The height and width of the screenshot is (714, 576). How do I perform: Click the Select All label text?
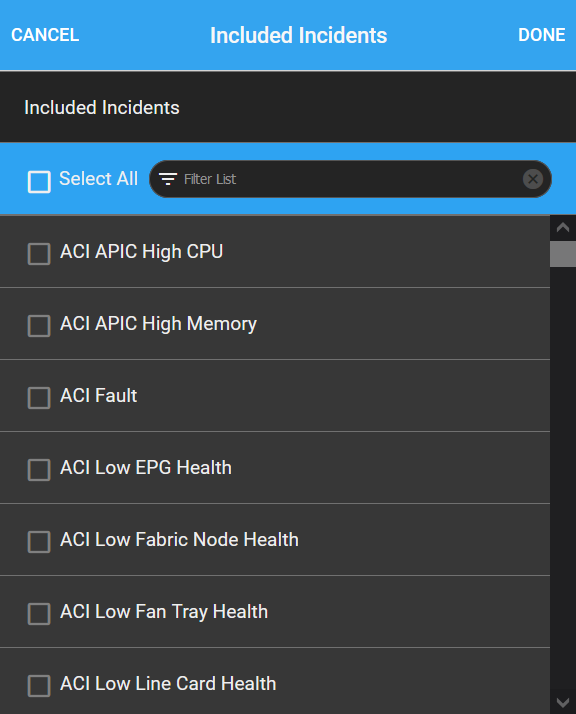tap(98, 178)
